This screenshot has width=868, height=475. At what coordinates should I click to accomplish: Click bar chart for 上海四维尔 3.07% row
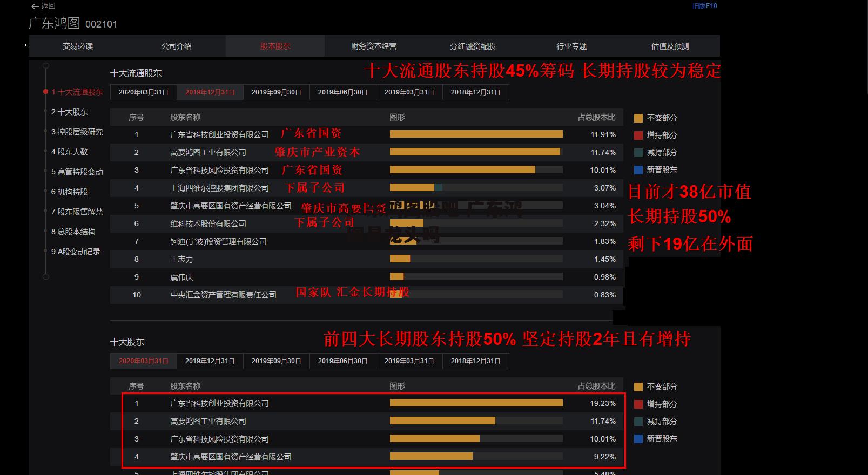pyautogui.click(x=476, y=188)
